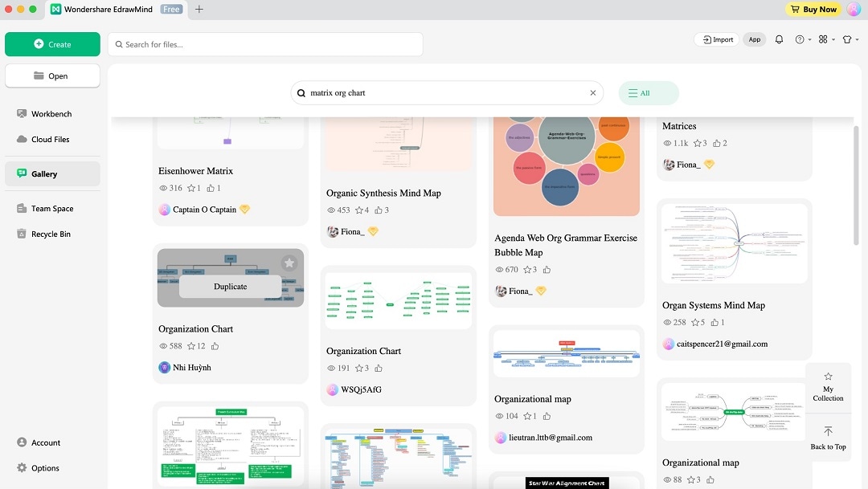
Task: Click the Import button
Action: coord(718,39)
